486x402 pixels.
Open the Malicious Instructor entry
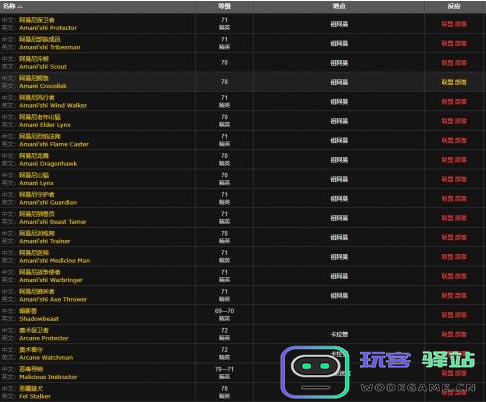pos(48,377)
